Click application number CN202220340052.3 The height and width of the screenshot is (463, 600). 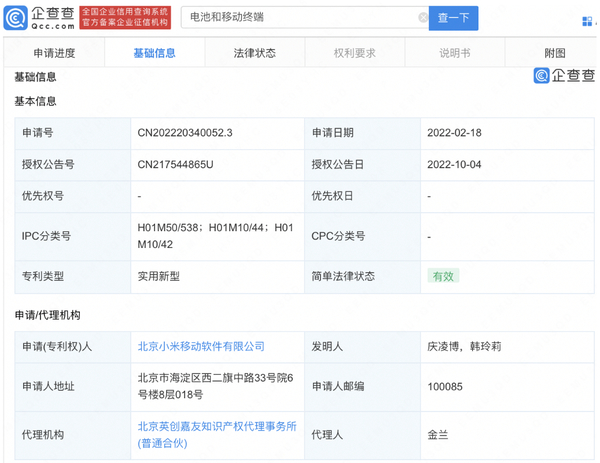[x=184, y=133]
